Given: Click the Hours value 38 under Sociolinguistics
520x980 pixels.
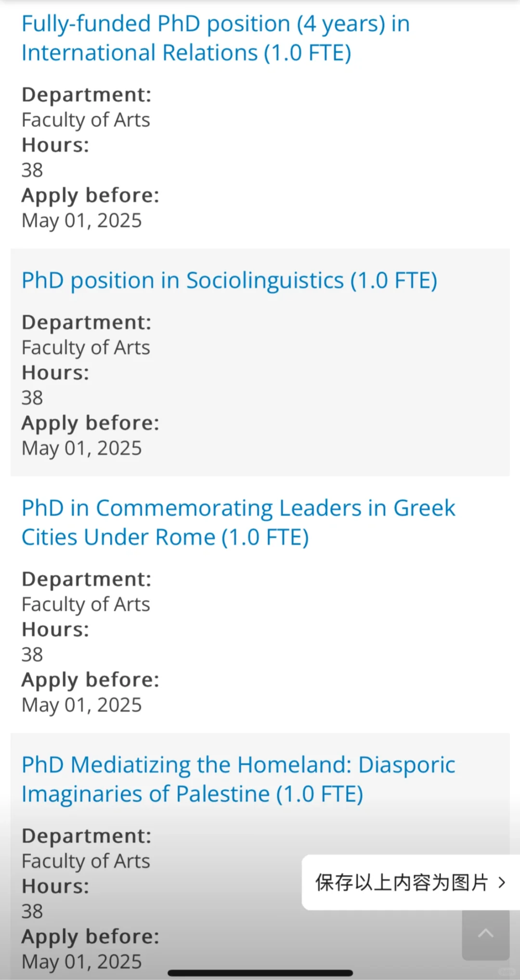Looking at the screenshot, I should (32, 398).
